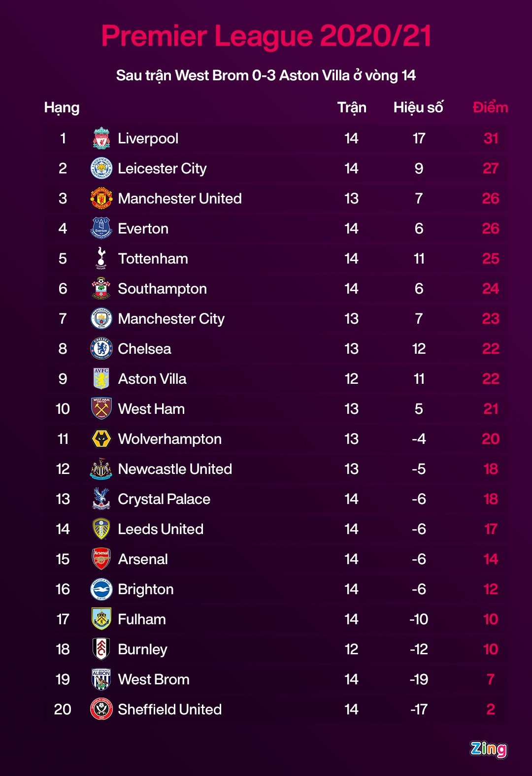Click Liverpool's 31 points value
The width and height of the screenshot is (532, 776).
pos(491,138)
